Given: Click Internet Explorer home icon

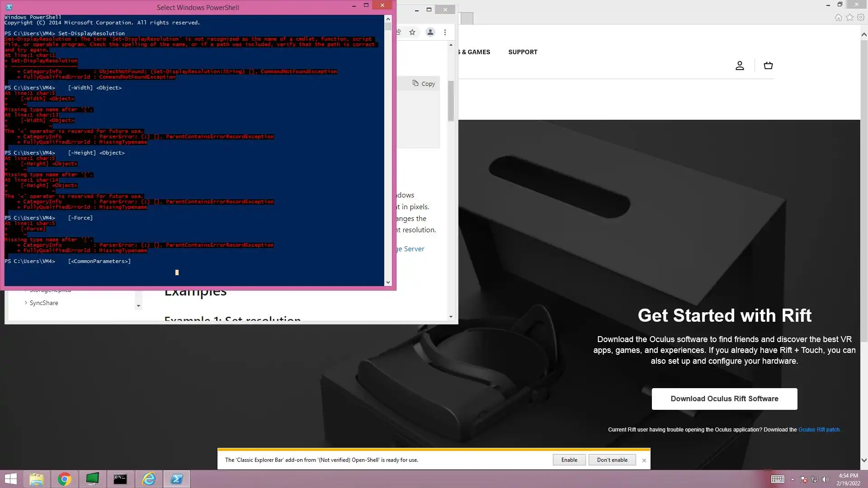Looking at the screenshot, I should (838, 18).
